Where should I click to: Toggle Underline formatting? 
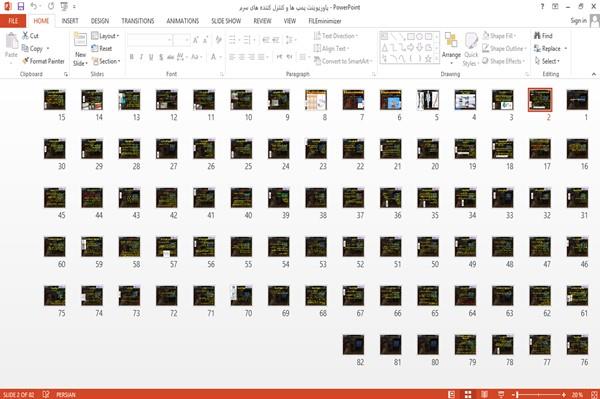tap(151, 57)
